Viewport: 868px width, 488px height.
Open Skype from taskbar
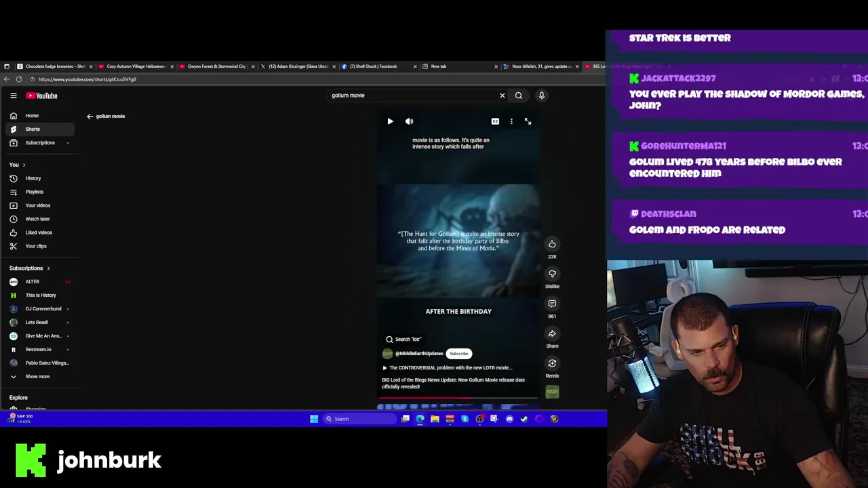[x=465, y=419]
